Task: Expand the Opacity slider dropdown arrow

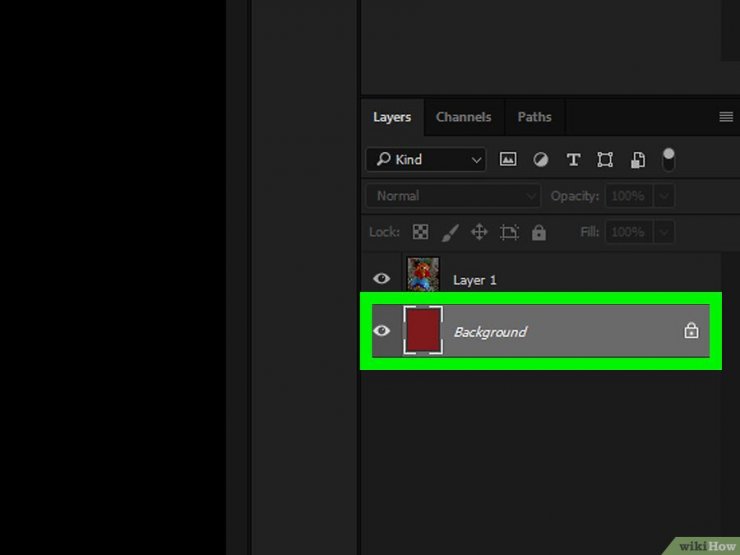Action: point(663,196)
